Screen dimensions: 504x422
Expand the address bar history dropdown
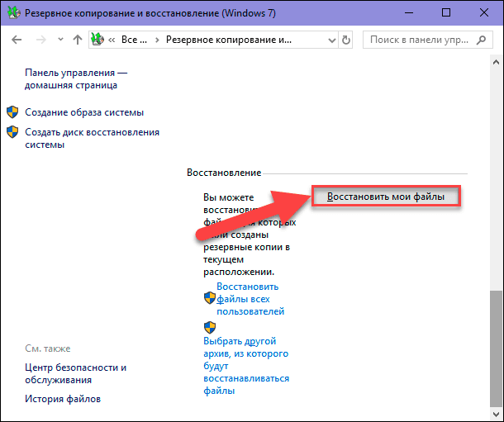coord(331,40)
